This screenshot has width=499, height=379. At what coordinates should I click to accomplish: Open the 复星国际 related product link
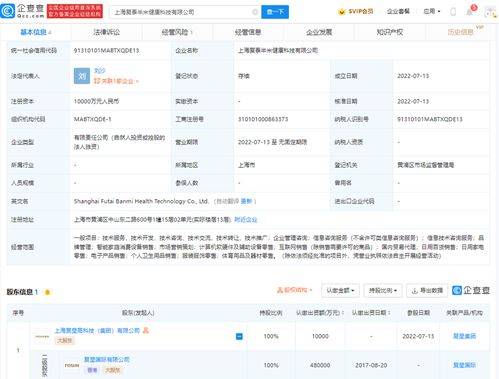tap(464, 365)
